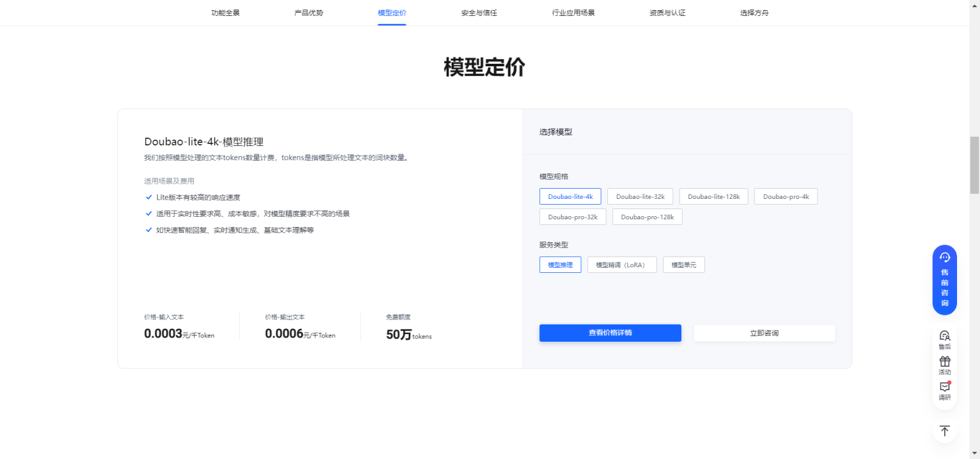Click the 查看价格详情 button
The height and width of the screenshot is (459, 980).
pos(610,333)
